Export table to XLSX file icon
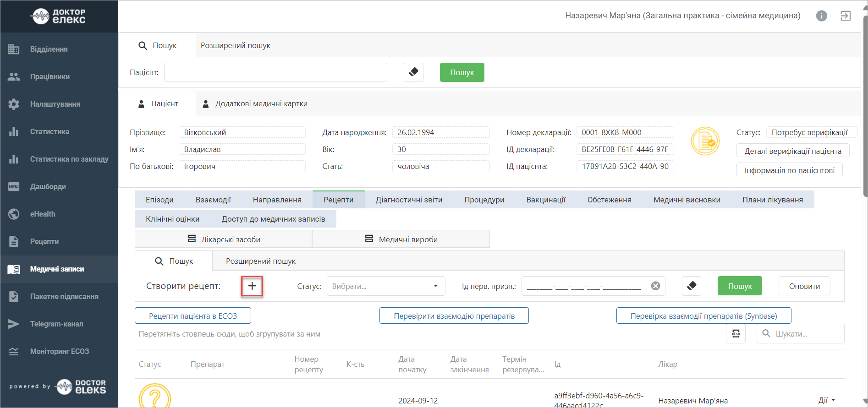 pyautogui.click(x=736, y=334)
